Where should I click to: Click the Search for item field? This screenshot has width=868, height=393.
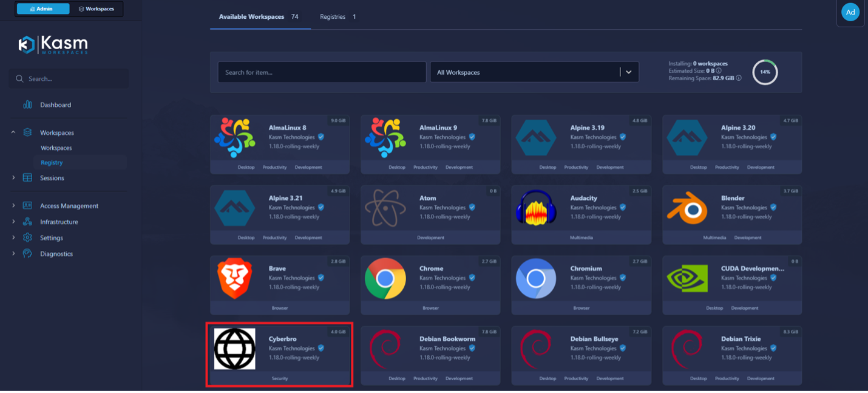(322, 72)
